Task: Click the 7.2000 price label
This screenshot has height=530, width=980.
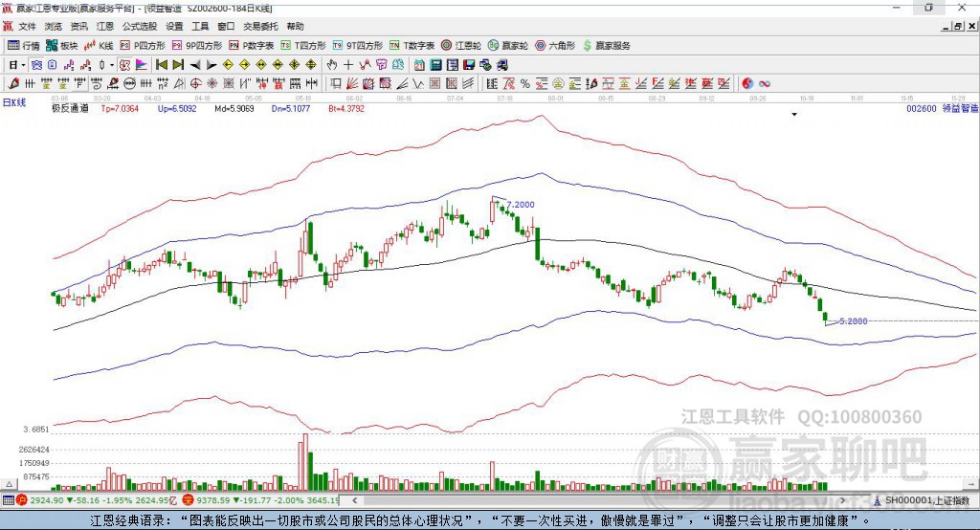Action: tap(521, 205)
